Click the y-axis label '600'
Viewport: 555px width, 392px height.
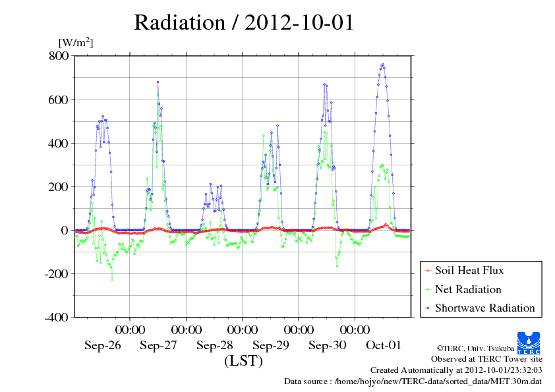(x=59, y=99)
